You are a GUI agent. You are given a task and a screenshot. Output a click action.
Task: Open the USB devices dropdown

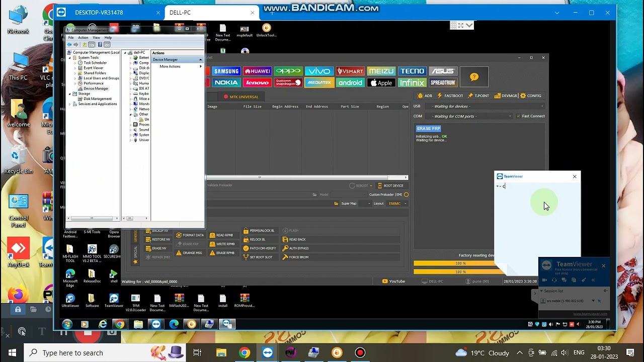(485, 106)
